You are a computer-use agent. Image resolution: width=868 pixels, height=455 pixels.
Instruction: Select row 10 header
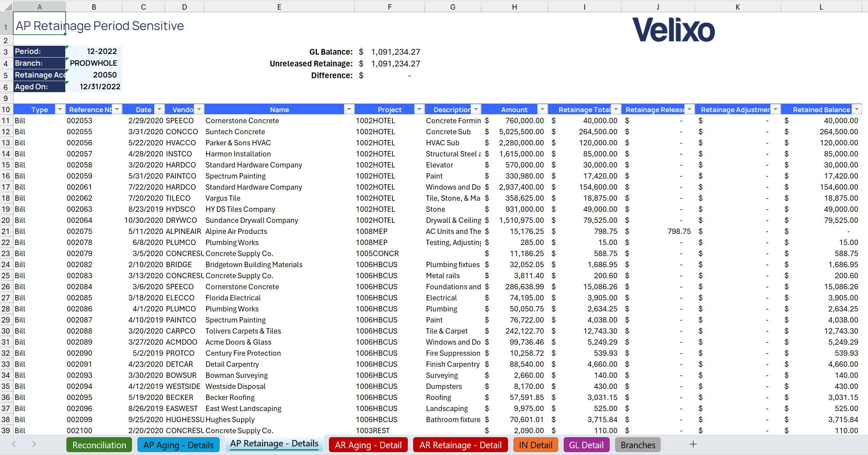pos(6,109)
